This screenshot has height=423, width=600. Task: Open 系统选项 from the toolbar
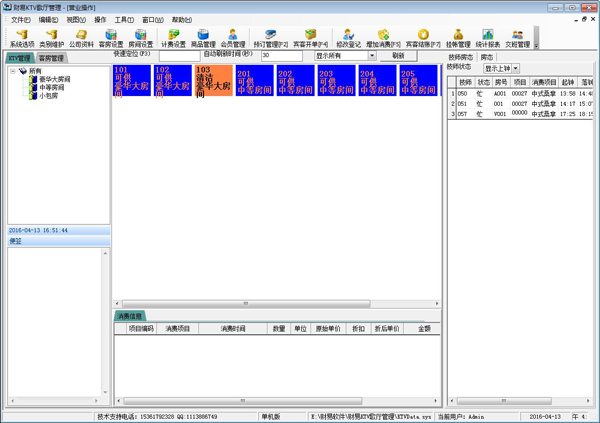[22, 38]
